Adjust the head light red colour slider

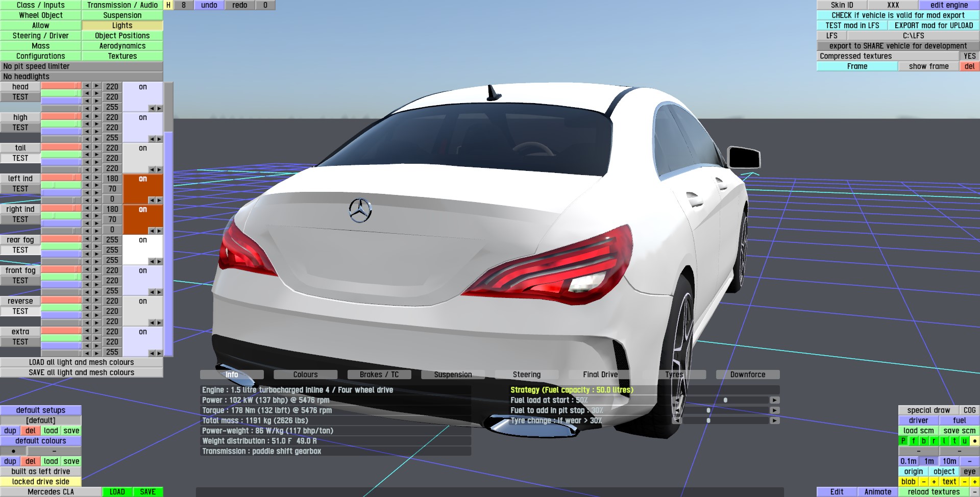pyautogui.click(x=61, y=86)
